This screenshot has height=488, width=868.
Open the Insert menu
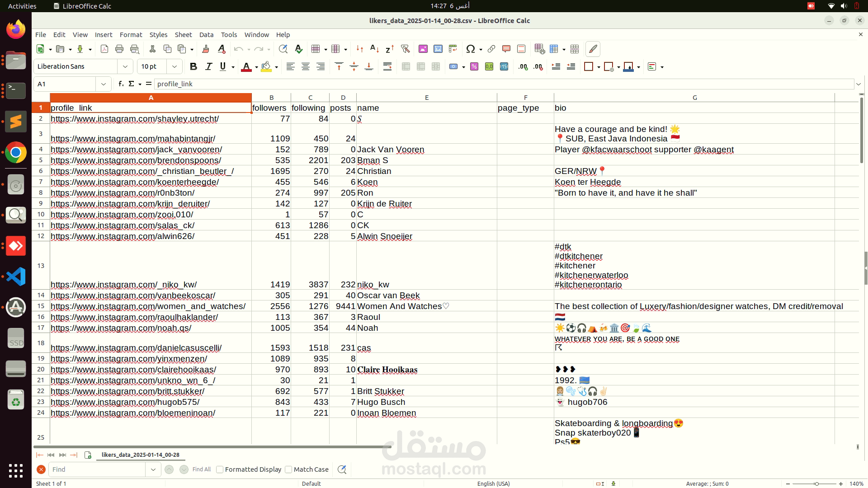104,35
